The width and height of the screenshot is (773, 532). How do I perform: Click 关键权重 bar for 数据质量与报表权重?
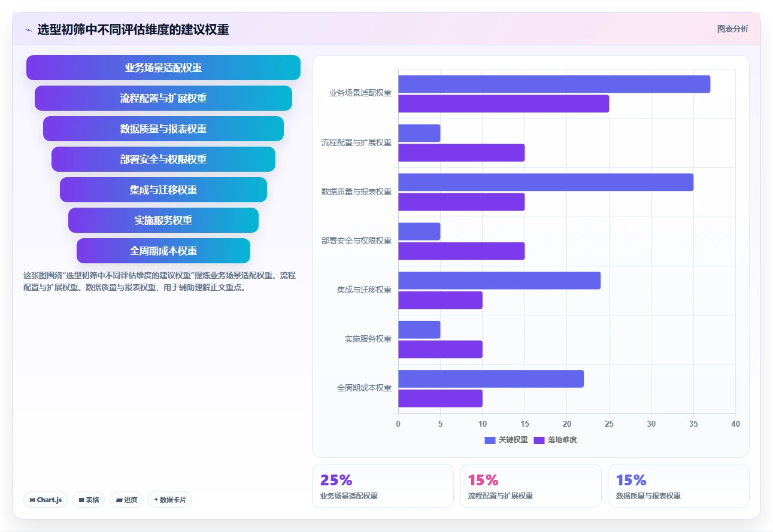point(546,183)
